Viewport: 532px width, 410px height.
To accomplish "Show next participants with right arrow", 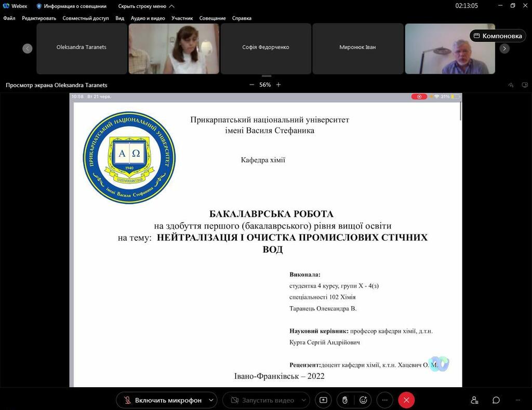I will (504, 48).
